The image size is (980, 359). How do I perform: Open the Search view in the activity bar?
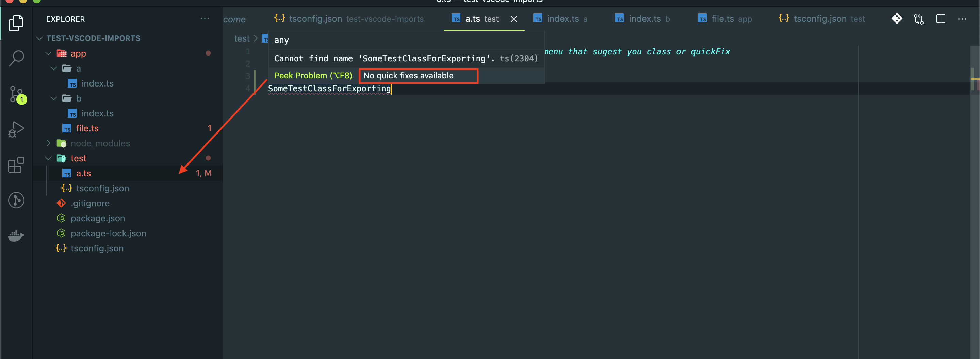click(x=16, y=58)
